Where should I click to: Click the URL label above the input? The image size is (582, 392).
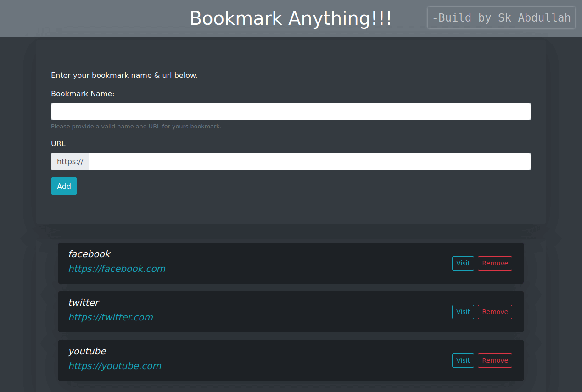[x=58, y=144]
